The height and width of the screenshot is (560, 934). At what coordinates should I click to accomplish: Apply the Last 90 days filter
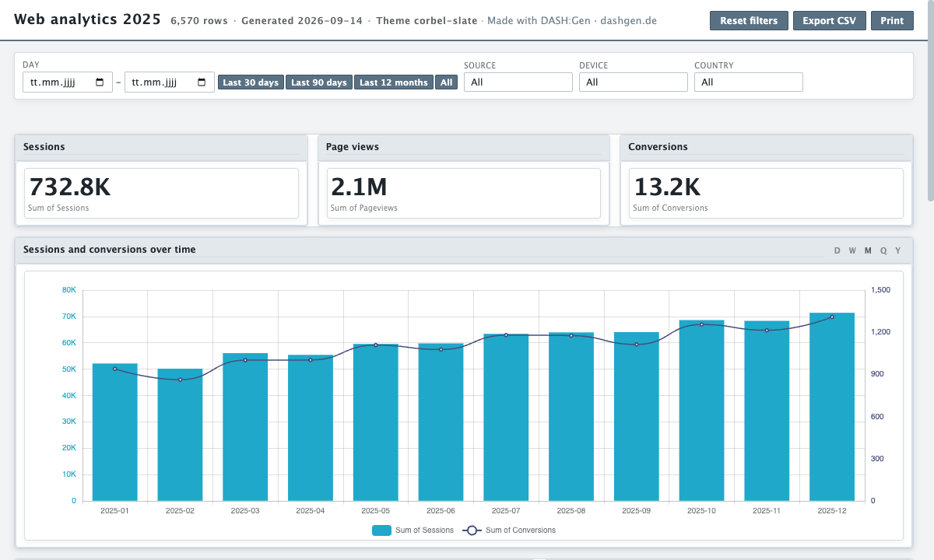(x=319, y=82)
